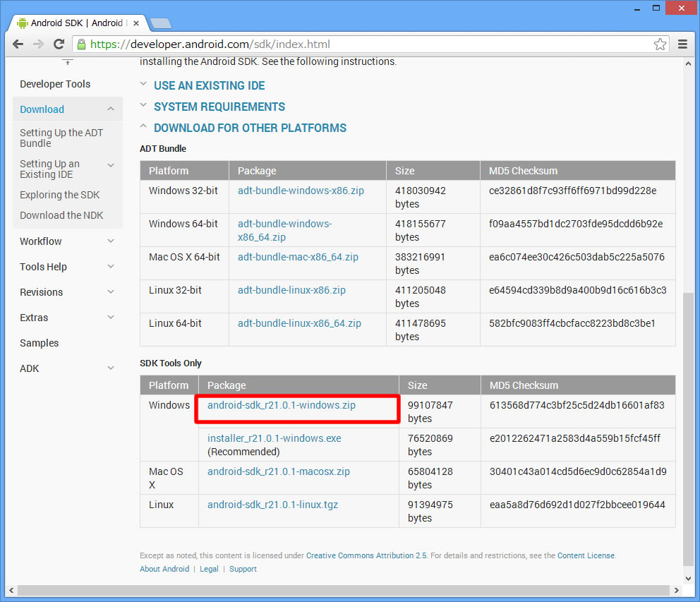Expand the Tools Help sidebar section

pyautogui.click(x=111, y=267)
